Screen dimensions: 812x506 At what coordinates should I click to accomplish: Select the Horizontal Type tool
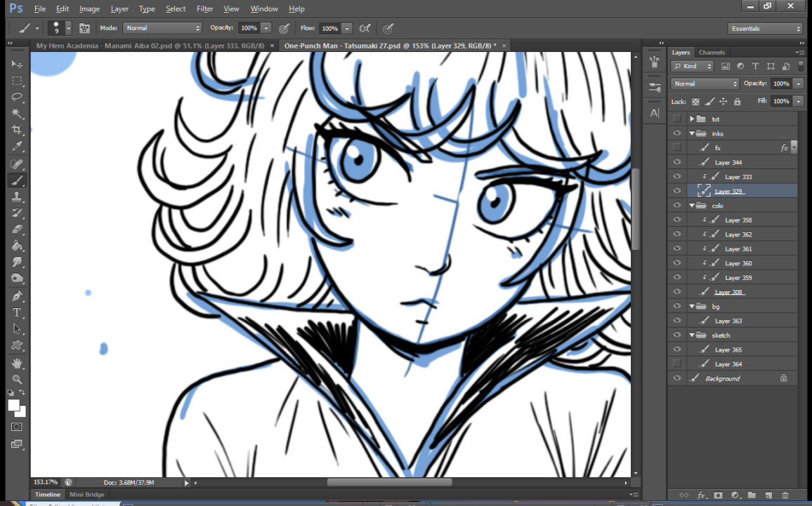[x=17, y=312]
